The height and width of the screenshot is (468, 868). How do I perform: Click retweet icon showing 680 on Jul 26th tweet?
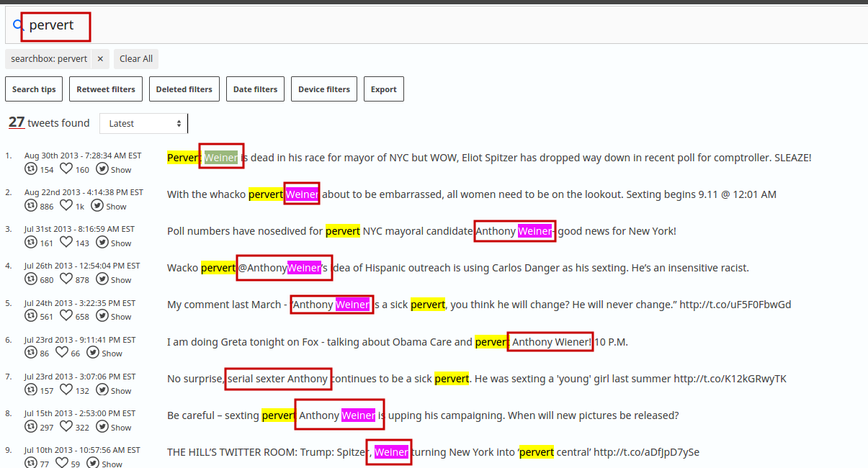31,279
